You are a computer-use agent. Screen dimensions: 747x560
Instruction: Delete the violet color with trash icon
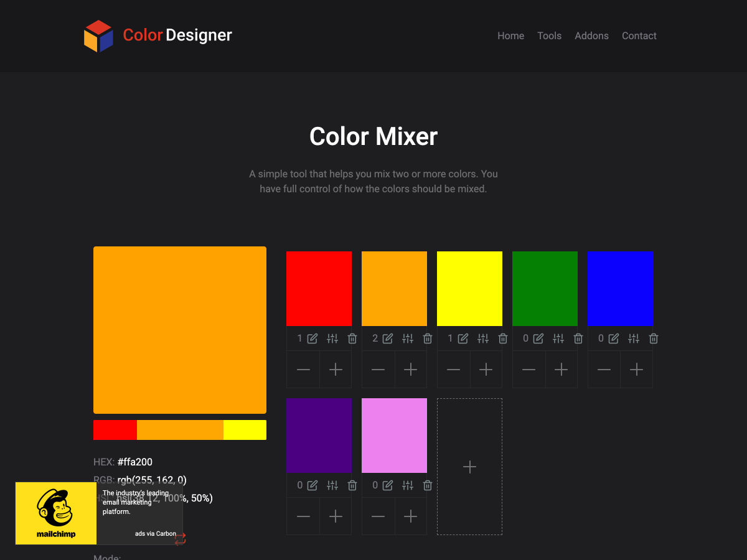coord(428,485)
